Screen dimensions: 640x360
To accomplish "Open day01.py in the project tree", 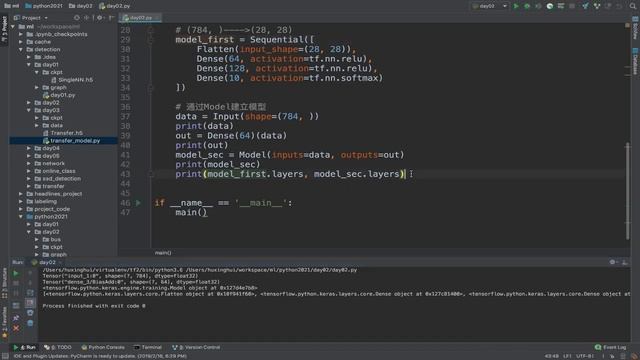I will [x=59, y=95].
